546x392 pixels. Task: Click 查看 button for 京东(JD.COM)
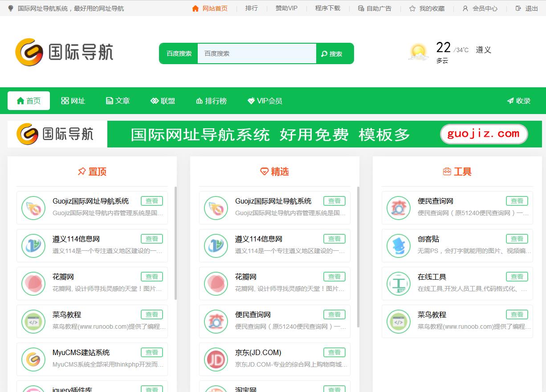pyautogui.click(x=334, y=352)
